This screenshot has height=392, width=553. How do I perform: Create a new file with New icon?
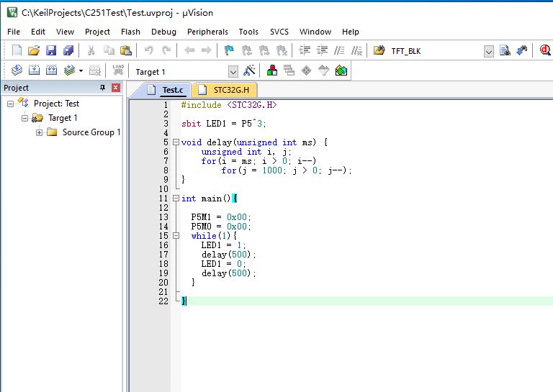click(17, 51)
